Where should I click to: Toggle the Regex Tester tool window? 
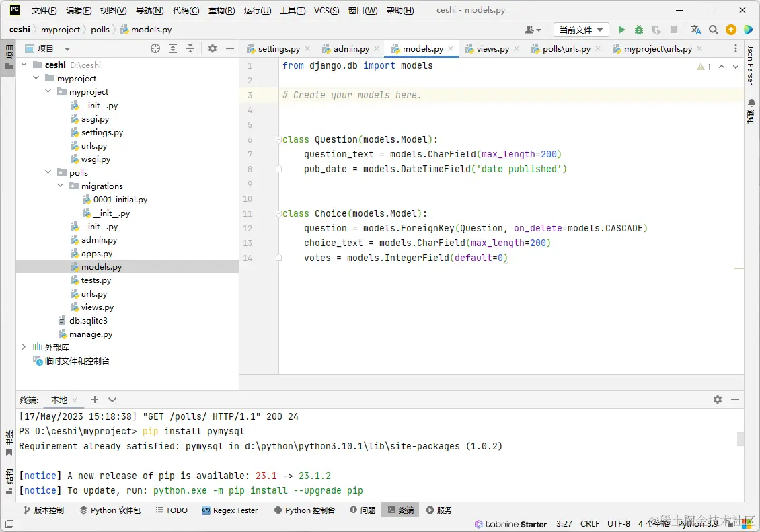(x=230, y=510)
